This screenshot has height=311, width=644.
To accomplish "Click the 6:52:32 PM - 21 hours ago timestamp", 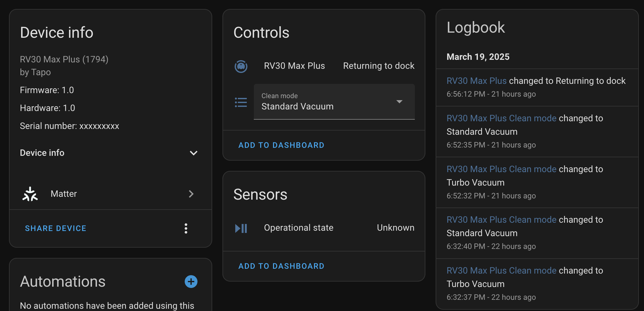I will point(491,196).
